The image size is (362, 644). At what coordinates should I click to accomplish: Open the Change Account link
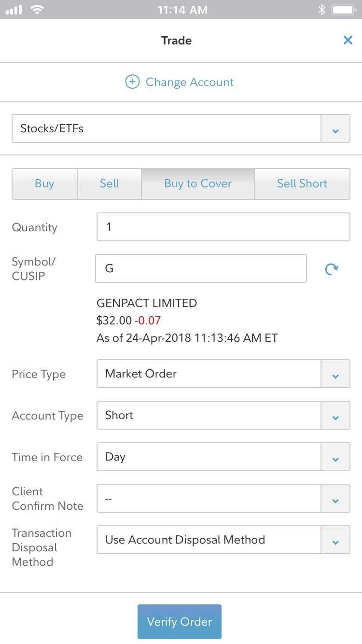[x=189, y=82]
